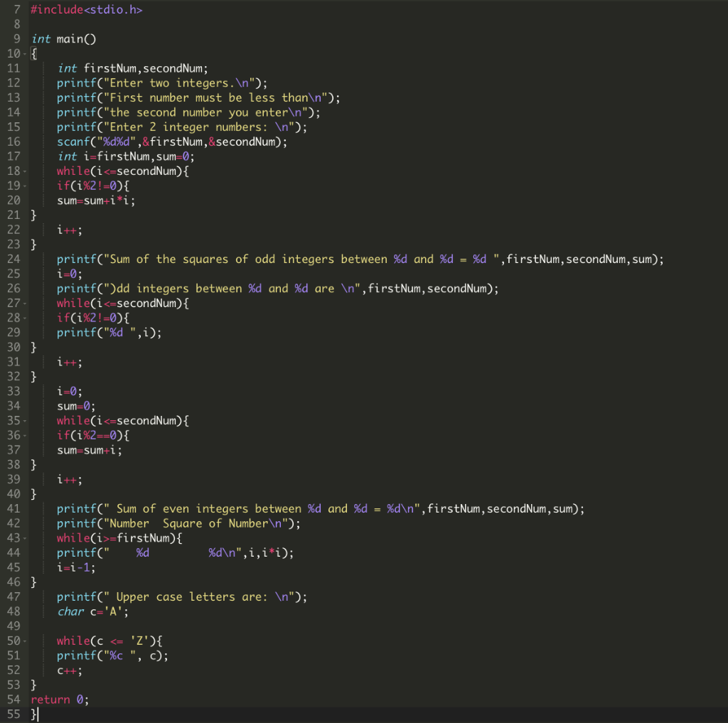Click line number 16 in the gutter
Image resolution: width=728 pixels, height=723 pixels.
[x=16, y=141]
